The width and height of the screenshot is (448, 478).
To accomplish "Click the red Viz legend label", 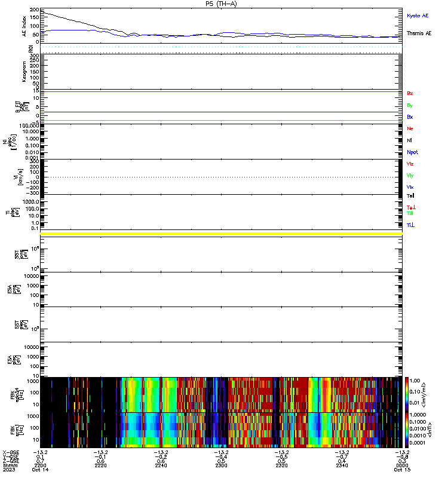I will [x=410, y=164].
